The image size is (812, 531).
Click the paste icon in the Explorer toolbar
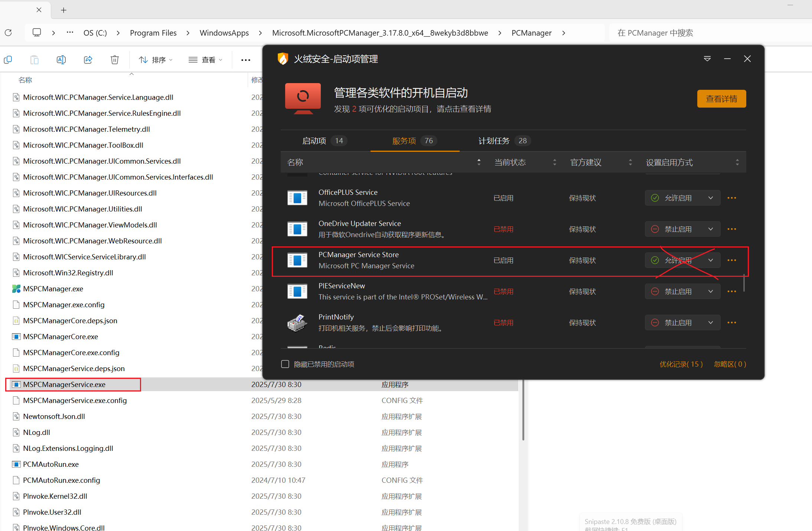[34, 59]
